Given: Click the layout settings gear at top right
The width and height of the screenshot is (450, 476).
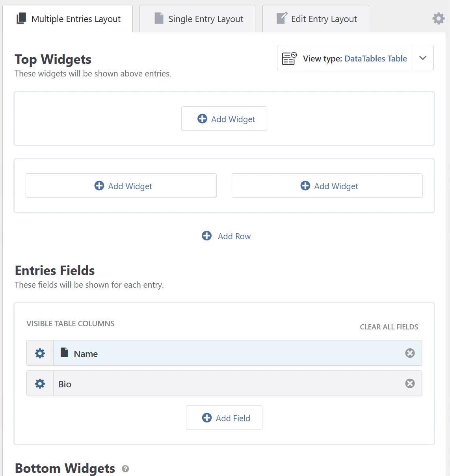Looking at the screenshot, I should [x=438, y=19].
